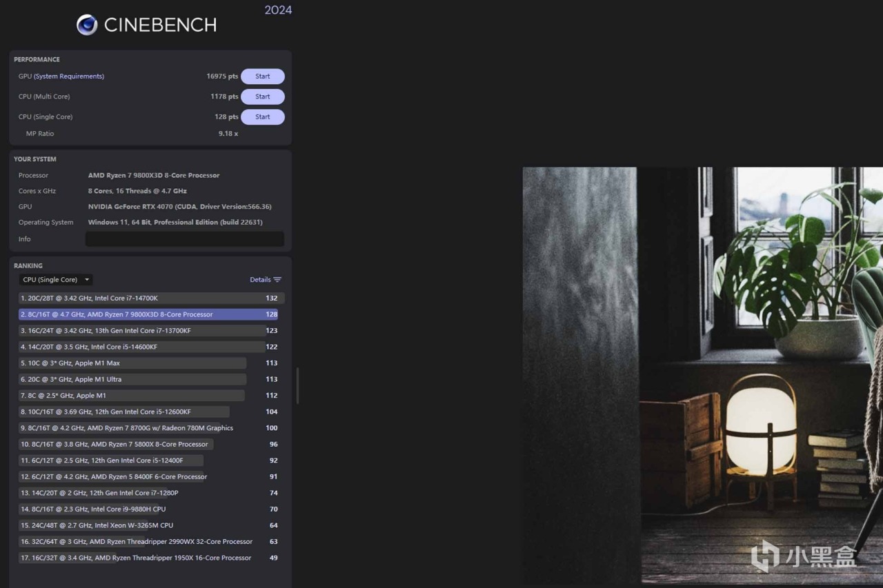Screen dimensions: 883x588
Task: Click the RANKING section heading
Action: tap(28, 265)
